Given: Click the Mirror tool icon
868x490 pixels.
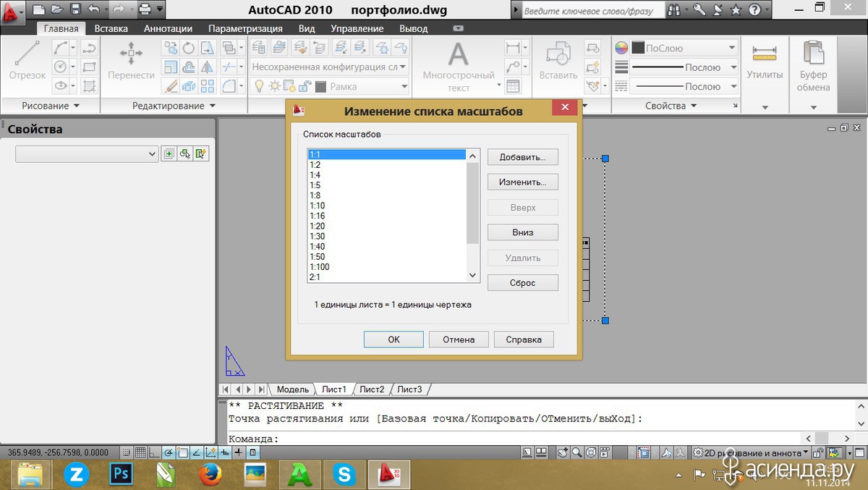Looking at the screenshot, I should tap(208, 67).
